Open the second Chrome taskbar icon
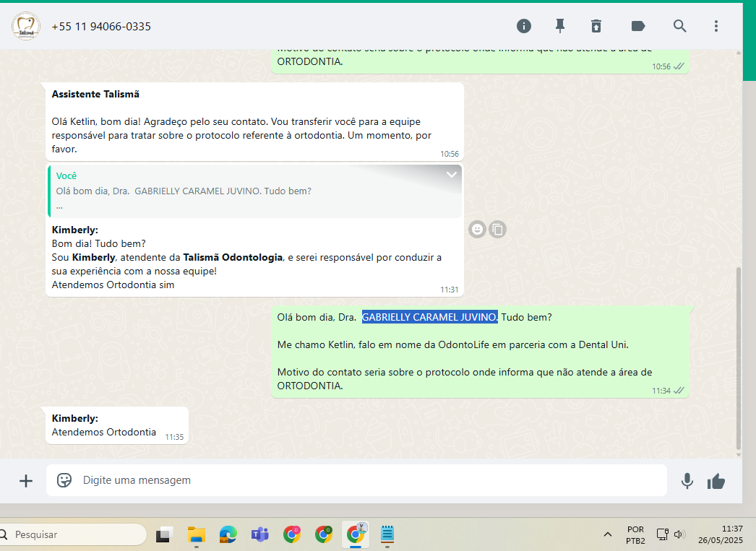Viewport: 756px width, 551px height. 324,534
